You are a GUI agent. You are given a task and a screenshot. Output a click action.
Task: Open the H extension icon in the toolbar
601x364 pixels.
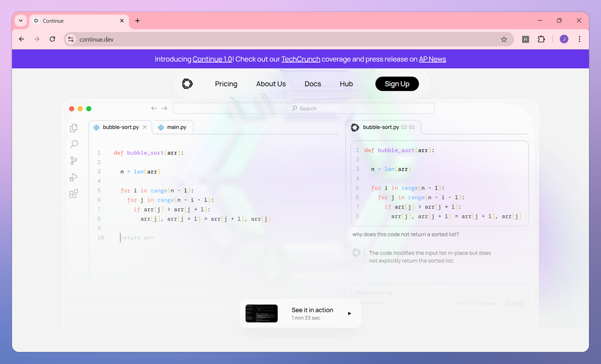click(525, 39)
